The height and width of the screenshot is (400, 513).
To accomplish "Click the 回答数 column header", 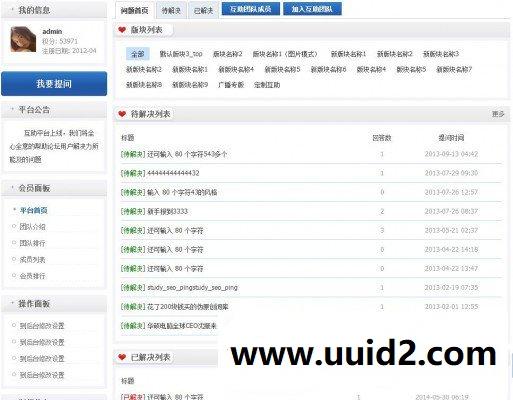I will (x=382, y=138).
